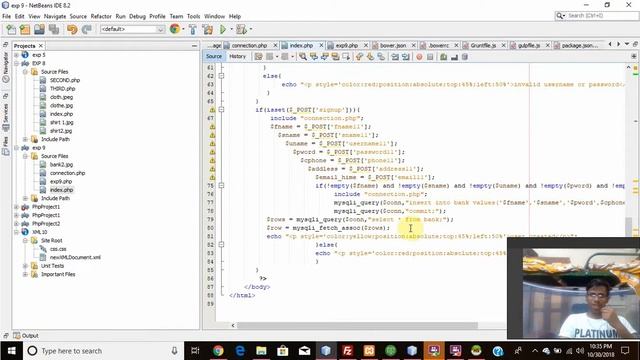Click the red Start Macro Recording icon

pyautogui.click(x=419, y=57)
